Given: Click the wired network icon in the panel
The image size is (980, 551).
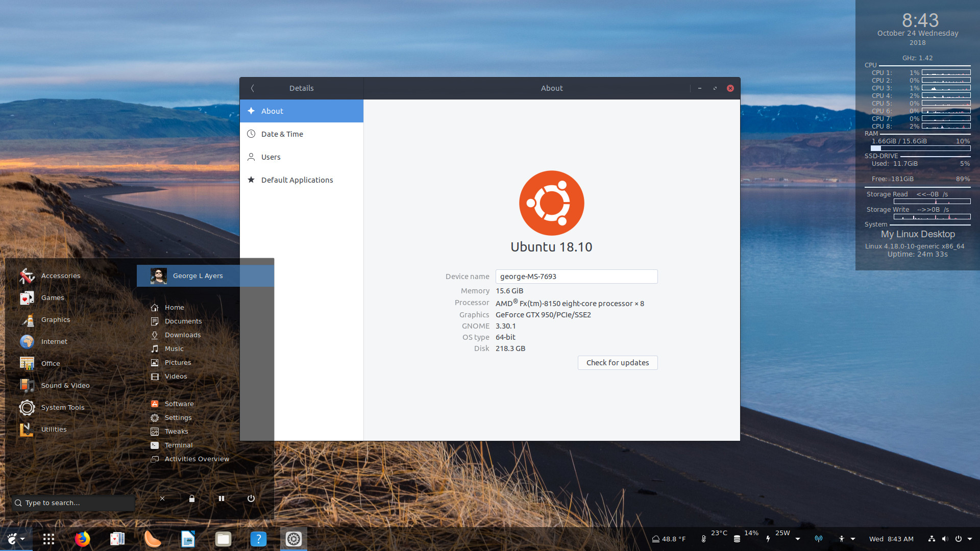Looking at the screenshot, I should click(932, 539).
